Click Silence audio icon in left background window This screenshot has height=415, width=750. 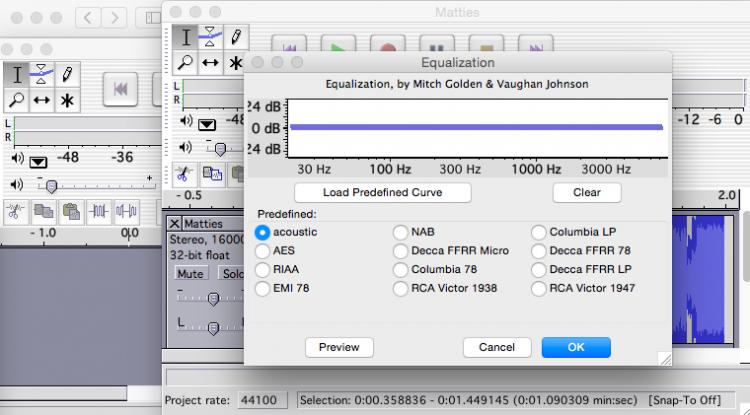coord(126,212)
